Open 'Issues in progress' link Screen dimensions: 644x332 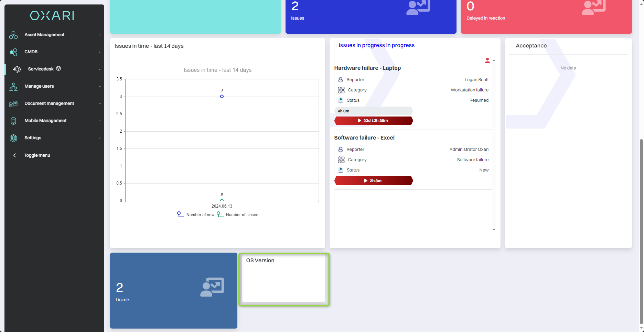(x=376, y=45)
